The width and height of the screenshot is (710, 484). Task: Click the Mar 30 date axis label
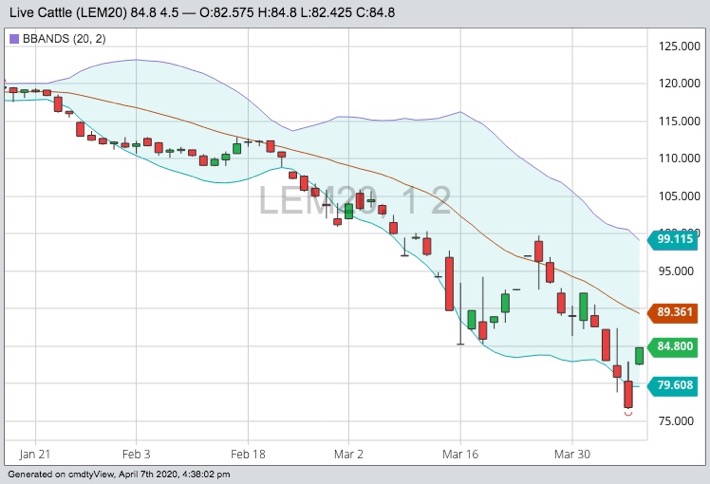pos(572,454)
